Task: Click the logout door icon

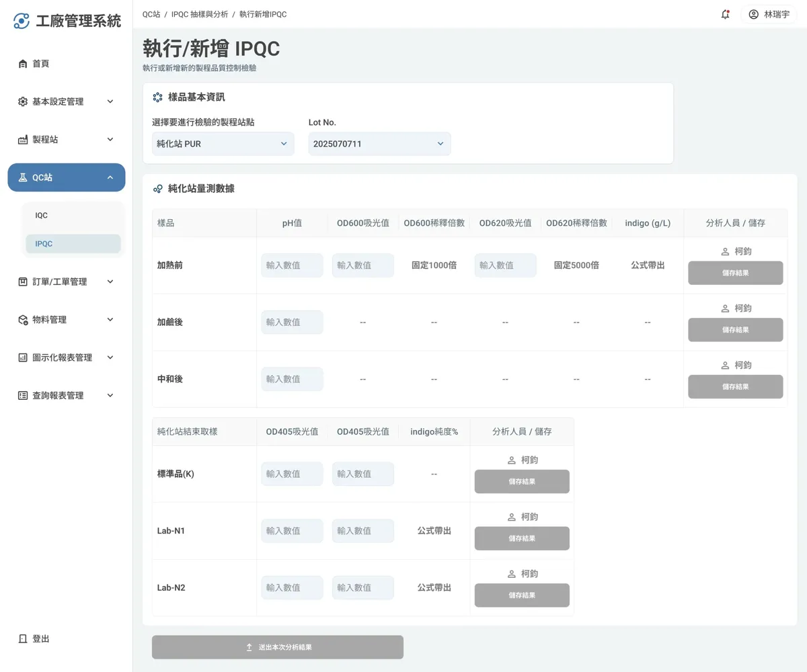Action: pos(23,638)
